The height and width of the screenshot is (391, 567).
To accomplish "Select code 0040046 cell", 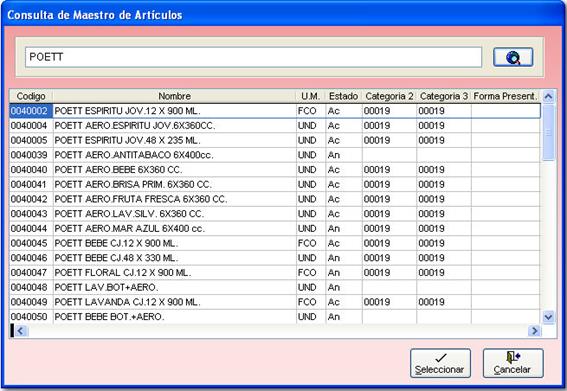I will pyautogui.click(x=31, y=258).
